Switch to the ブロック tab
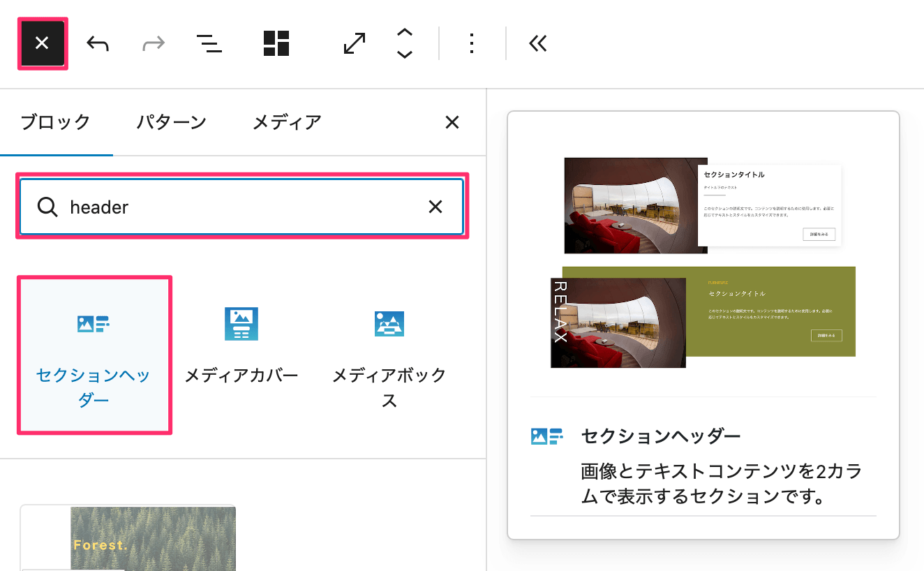The height and width of the screenshot is (571, 924). 56,123
